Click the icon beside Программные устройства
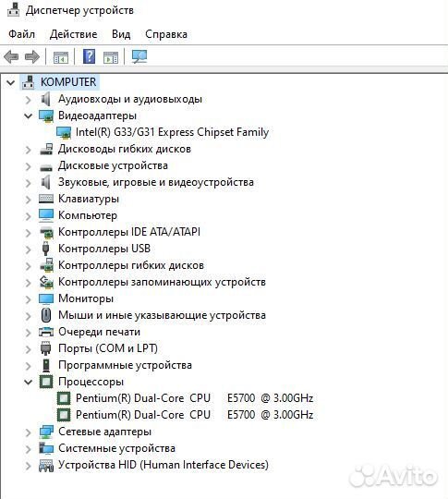 pos(46,365)
